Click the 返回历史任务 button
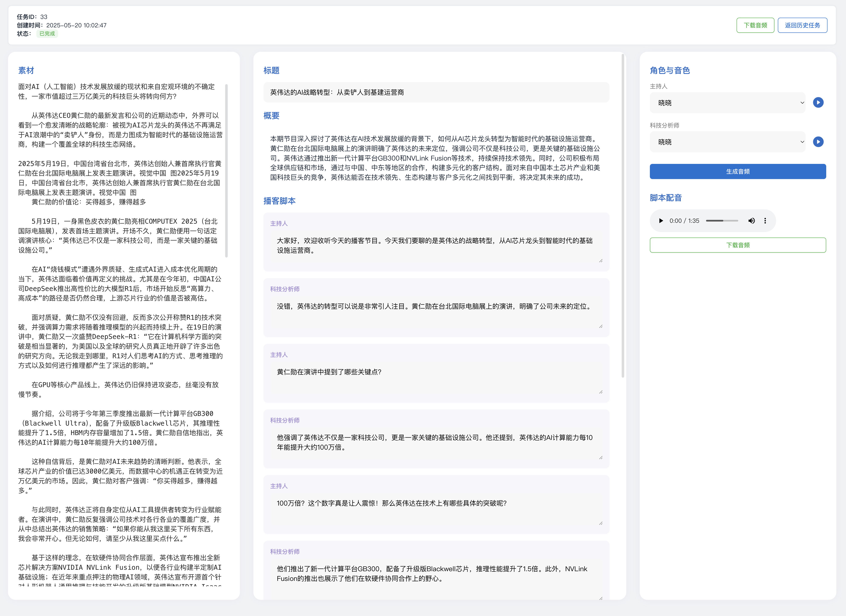846x616 pixels. point(802,25)
